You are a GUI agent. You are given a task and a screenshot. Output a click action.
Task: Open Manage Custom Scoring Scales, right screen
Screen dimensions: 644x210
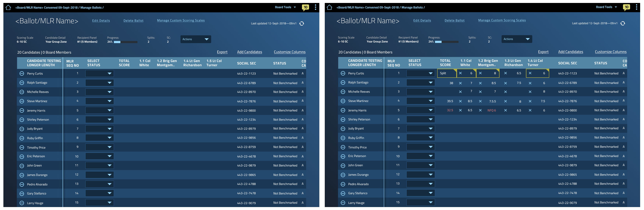(502, 20)
